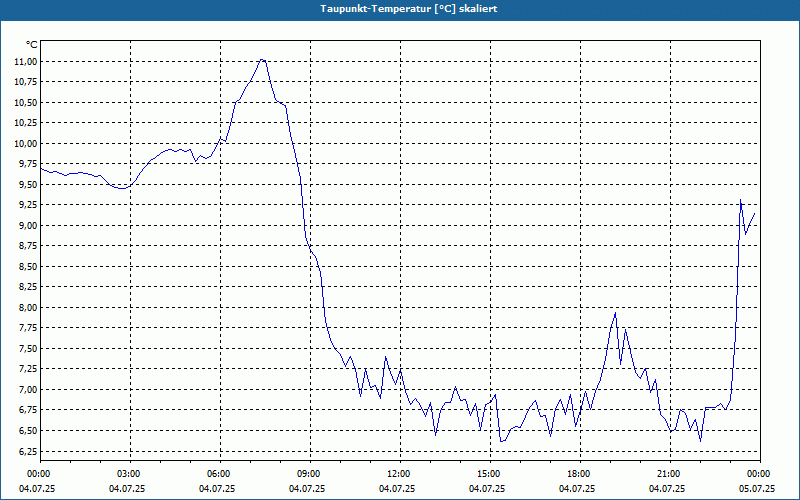The image size is (800, 500).
Task: Select the '8,75' y-axis value
Action: [x=30, y=246]
